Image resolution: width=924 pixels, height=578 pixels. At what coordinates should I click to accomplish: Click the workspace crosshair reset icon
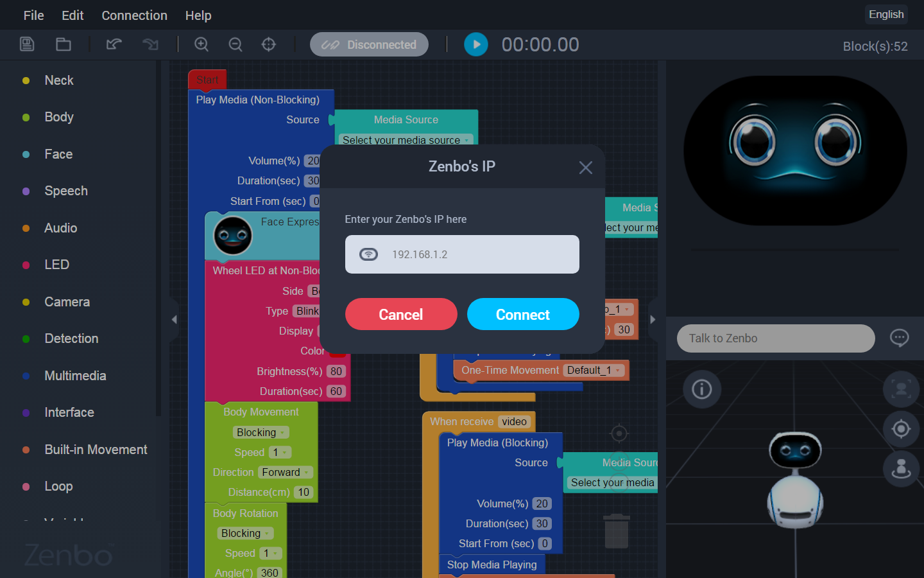[x=619, y=433]
